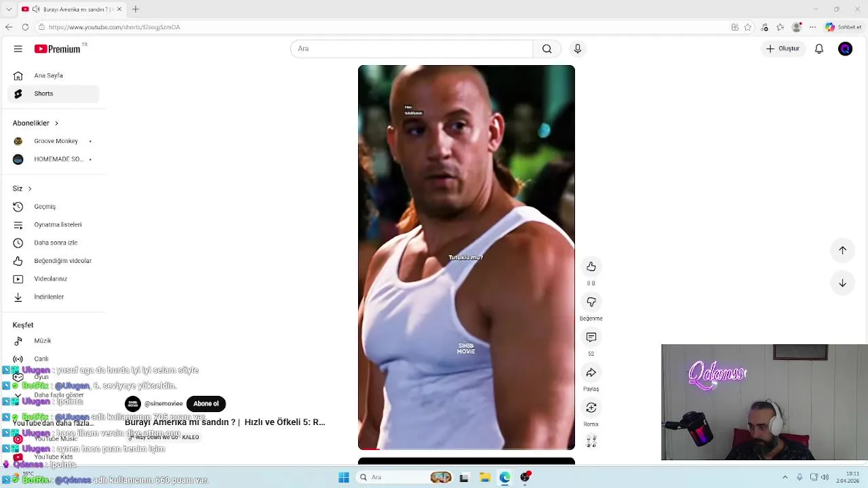
Task: Open the media control toolbar icon
Action: pos(765,27)
